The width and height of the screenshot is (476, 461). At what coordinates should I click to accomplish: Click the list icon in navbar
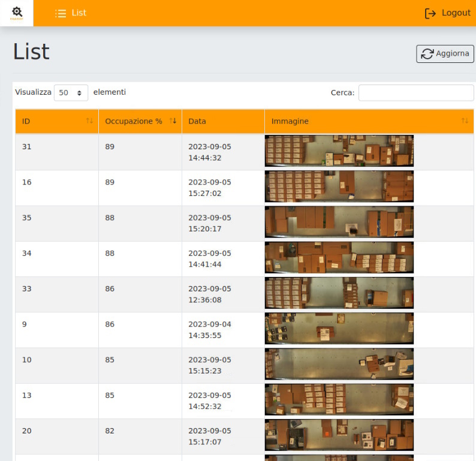61,13
